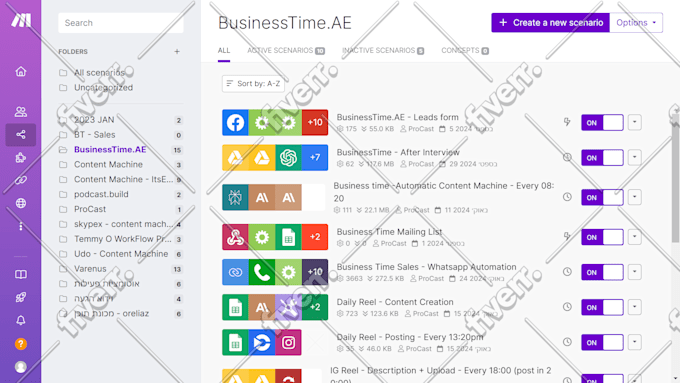The width and height of the screenshot is (680, 383).
Task: Open Connections chain-link icon in sidebar
Action: tap(21, 180)
